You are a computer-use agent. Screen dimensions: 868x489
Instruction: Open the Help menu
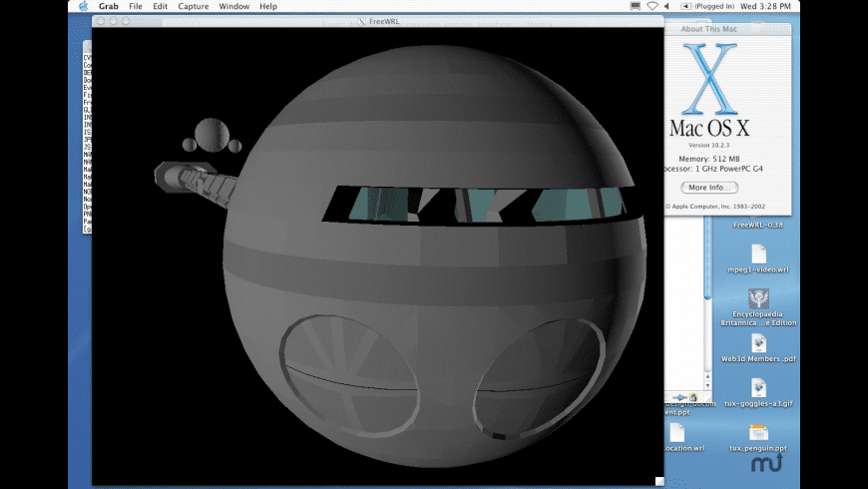(x=268, y=6)
